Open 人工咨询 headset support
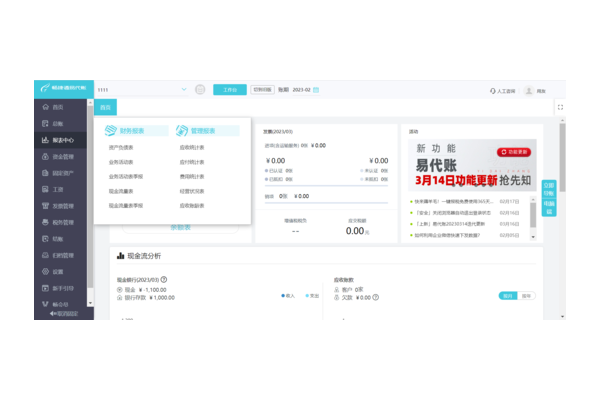Image resolution: width=600 pixels, height=400 pixels. tap(502, 91)
